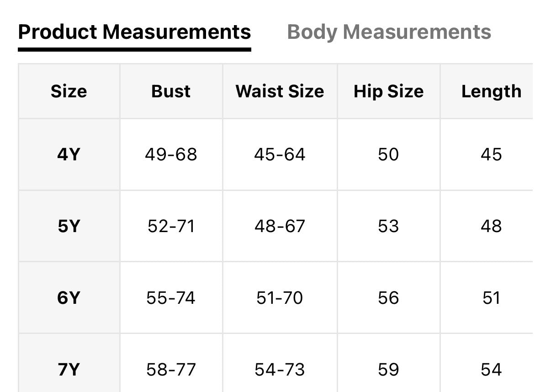Click the hip size 50 cell
The height and width of the screenshot is (392, 551).
click(388, 154)
